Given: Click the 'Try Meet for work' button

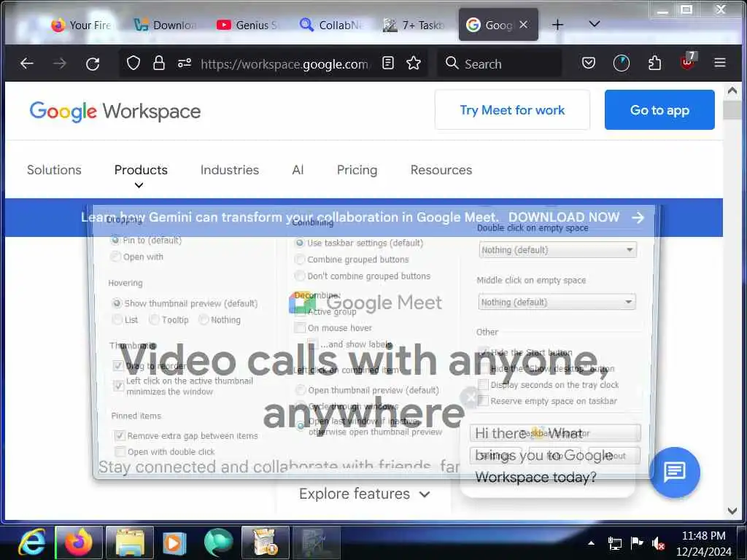Looking at the screenshot, I should coord(512,110).
